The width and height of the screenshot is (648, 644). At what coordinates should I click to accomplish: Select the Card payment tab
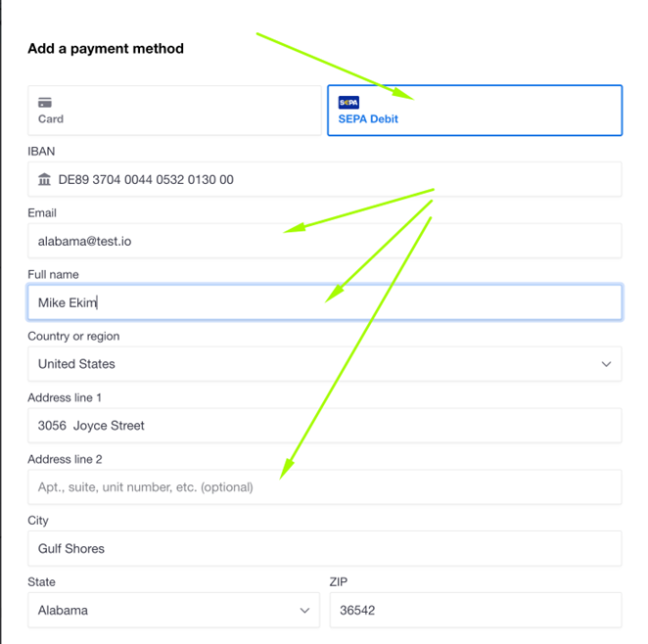point(174,111)
